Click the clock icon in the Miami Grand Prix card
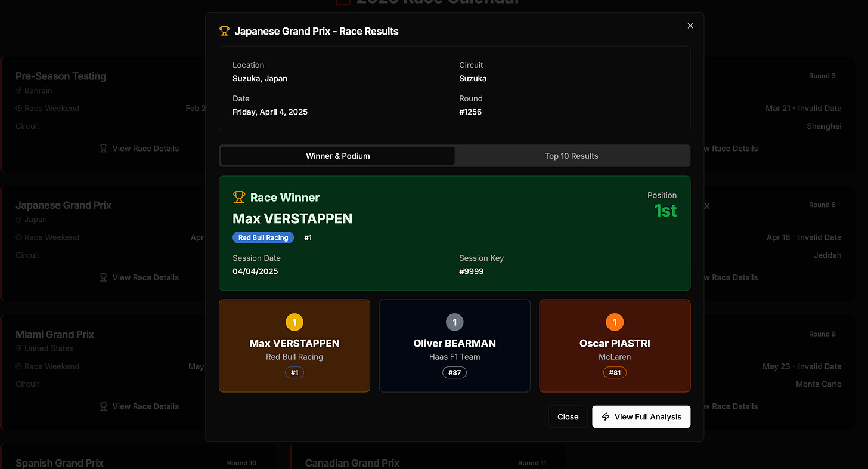This screenshot has width=868, height=469. (x=19, y=367)
